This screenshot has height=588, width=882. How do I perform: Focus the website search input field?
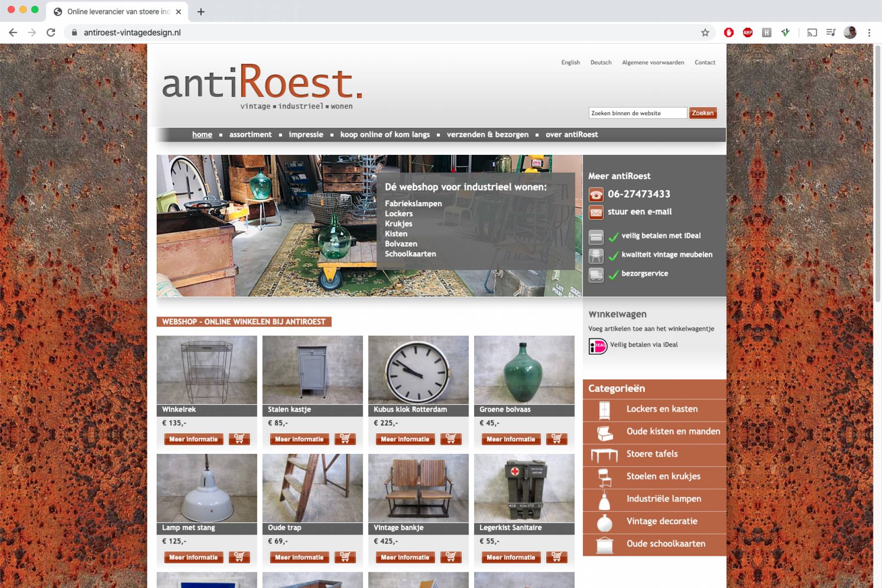tap(637, 113)
